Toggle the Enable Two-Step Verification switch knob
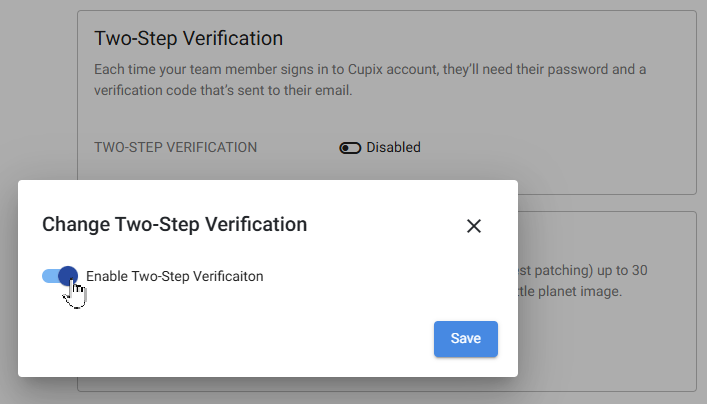 tap(68, 275)
